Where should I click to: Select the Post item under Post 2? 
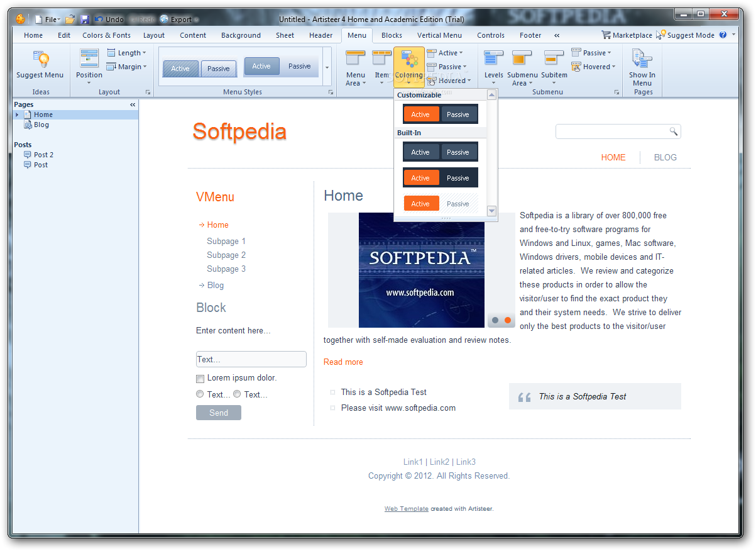click(x=41, y=165)
